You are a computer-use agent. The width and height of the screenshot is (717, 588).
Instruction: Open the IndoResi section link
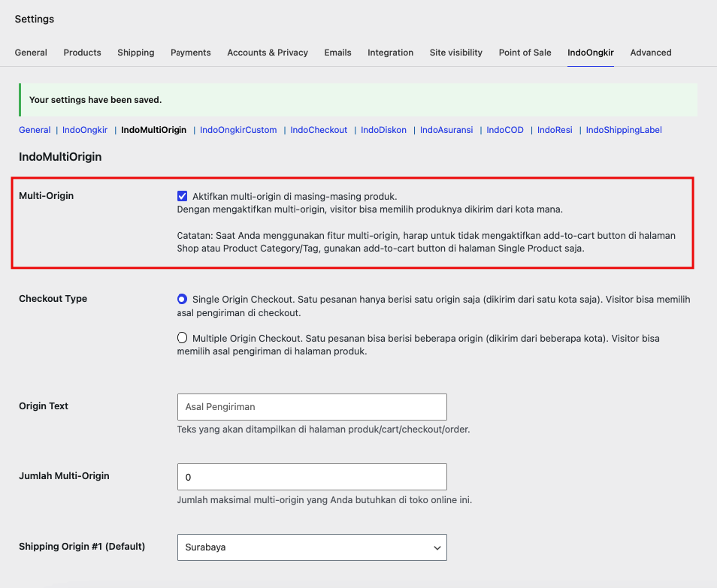pyautogui.click(x=555, y=130)
